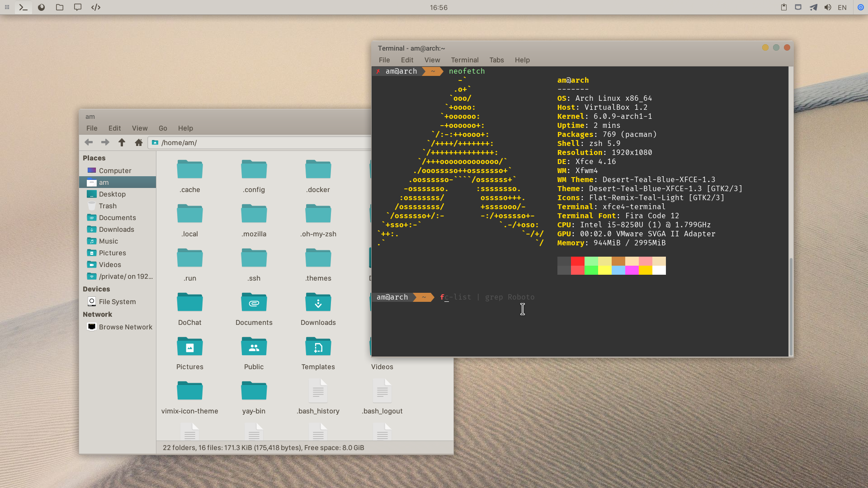Select the Templates folder icon
Image resolution: width=868 pixels, height=488 pixels.
coord(318,347)
